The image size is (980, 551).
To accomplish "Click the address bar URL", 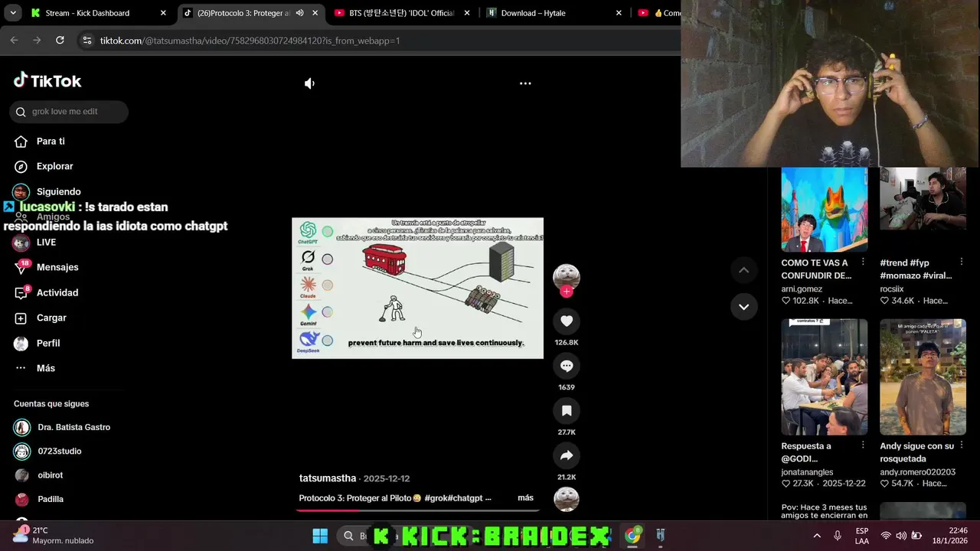I will [250, 41].
